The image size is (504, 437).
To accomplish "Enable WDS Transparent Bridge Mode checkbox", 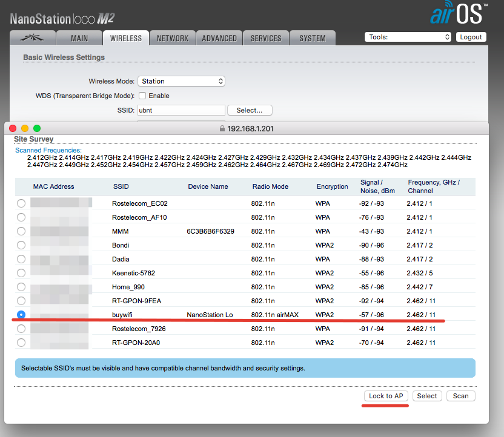I will [142, 96].
